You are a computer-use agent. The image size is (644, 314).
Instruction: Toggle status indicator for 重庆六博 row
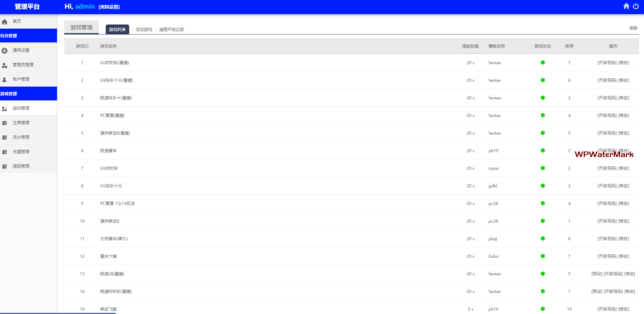542,256
